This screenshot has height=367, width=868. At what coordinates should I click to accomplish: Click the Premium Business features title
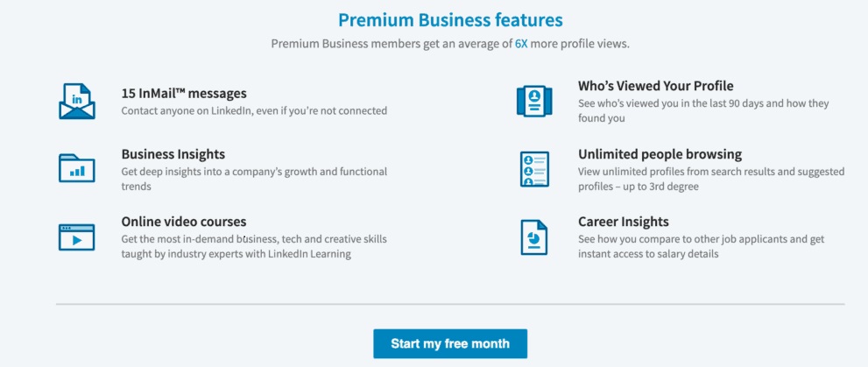[x=450, y=19]
